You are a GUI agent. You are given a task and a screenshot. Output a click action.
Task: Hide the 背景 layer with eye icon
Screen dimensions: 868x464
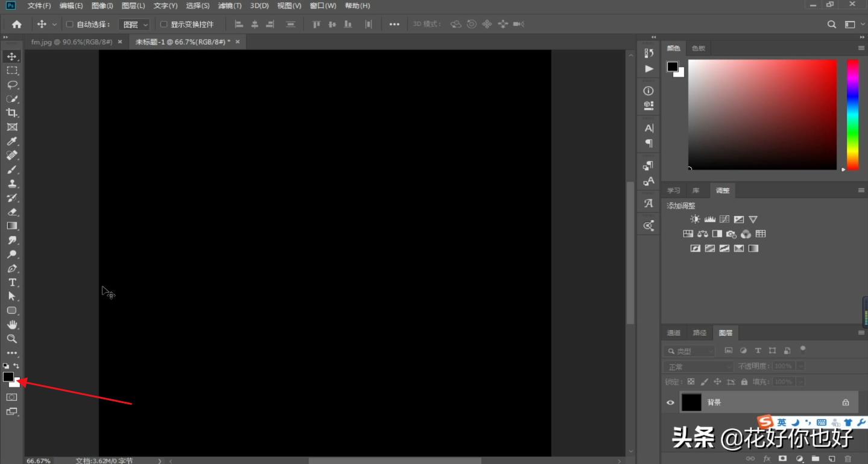click(x=670, y=402)
